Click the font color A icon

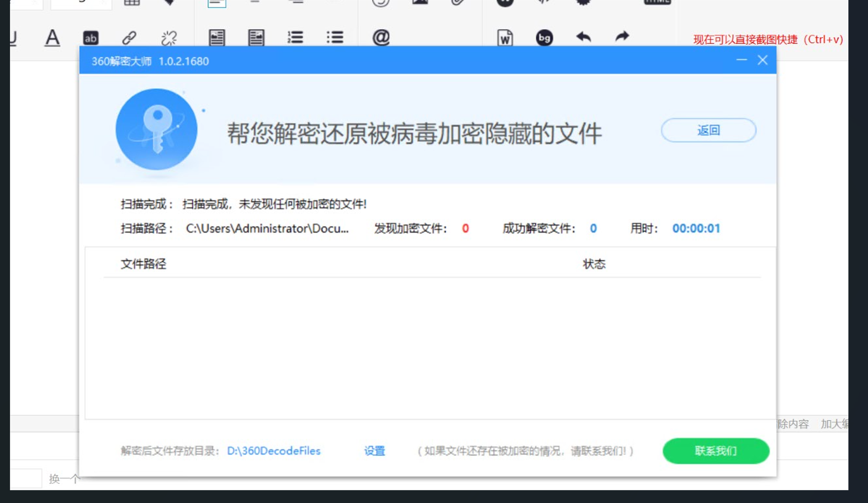coord(52,38)
